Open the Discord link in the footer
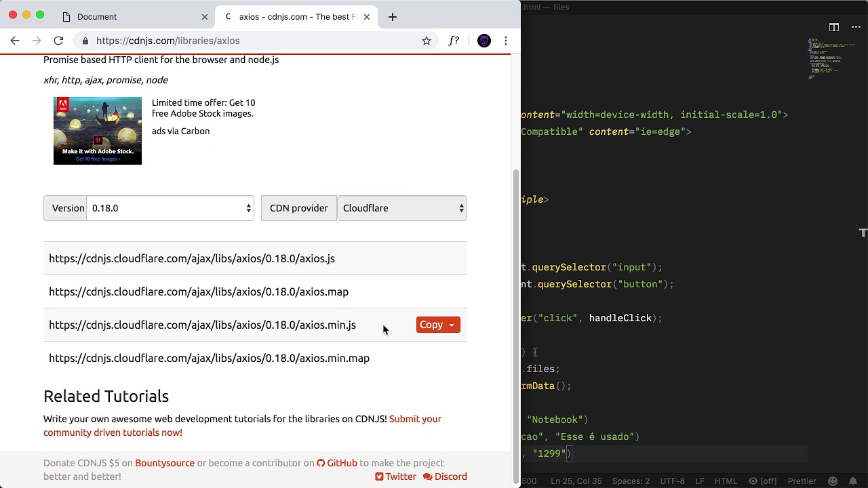The image size is (868, 488). click(x=445, y=476)
